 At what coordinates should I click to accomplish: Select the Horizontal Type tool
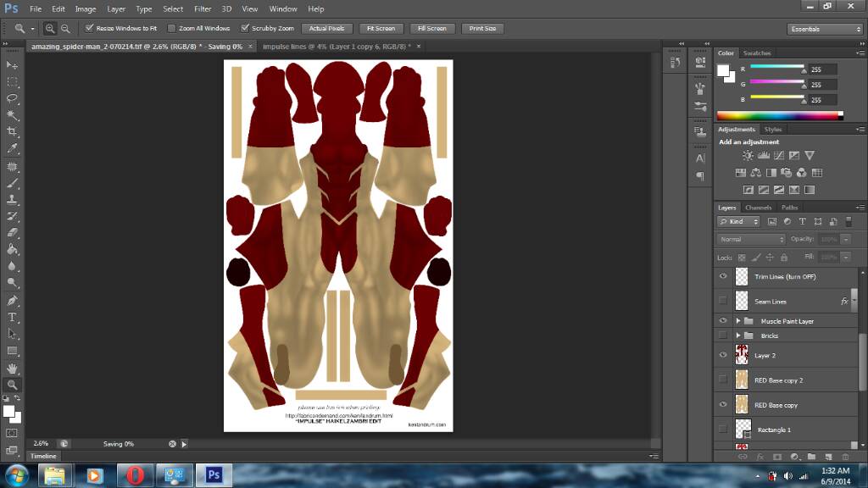12,318
